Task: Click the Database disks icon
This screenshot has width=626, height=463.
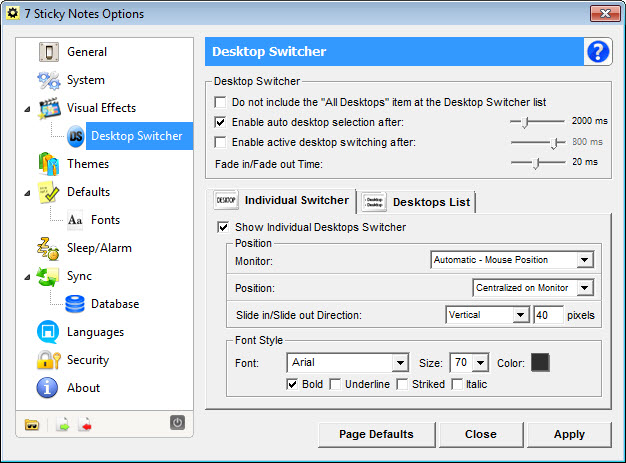Action: point(75,304)
